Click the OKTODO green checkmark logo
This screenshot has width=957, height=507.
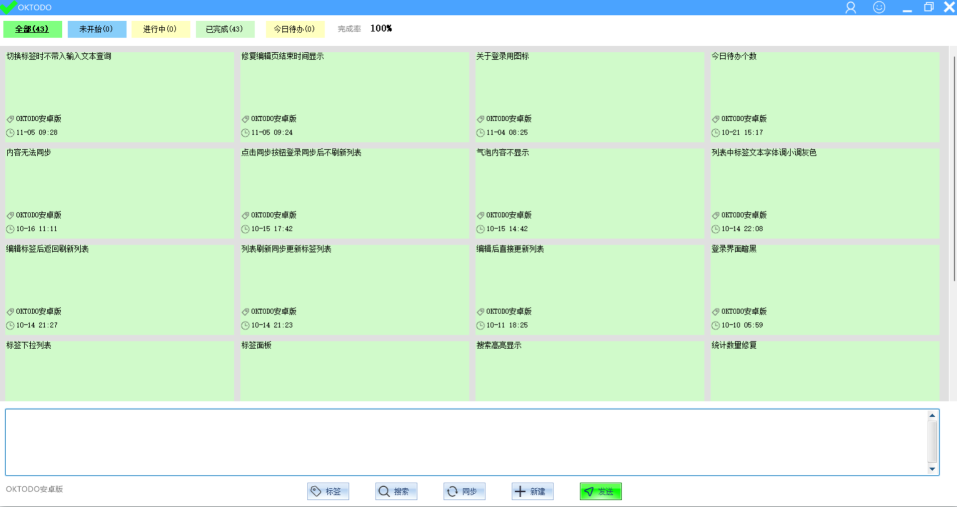tap(8, 7)
